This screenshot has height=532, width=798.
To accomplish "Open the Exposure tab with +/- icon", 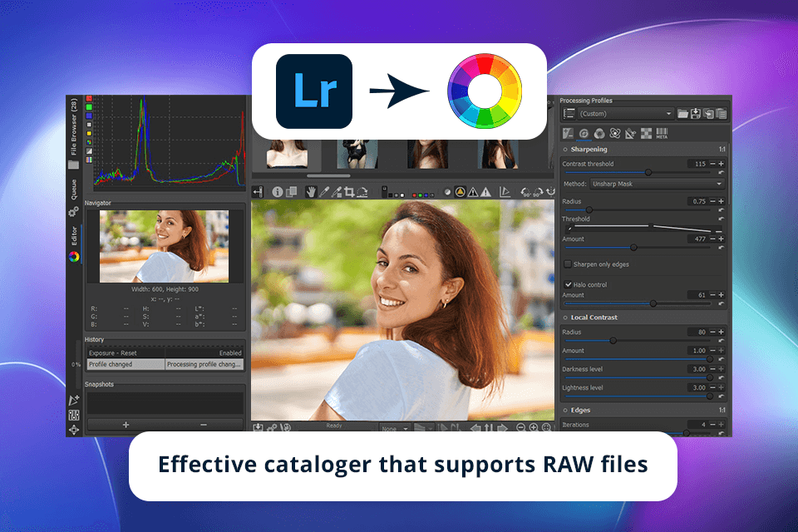I will (x=568, y=133).
